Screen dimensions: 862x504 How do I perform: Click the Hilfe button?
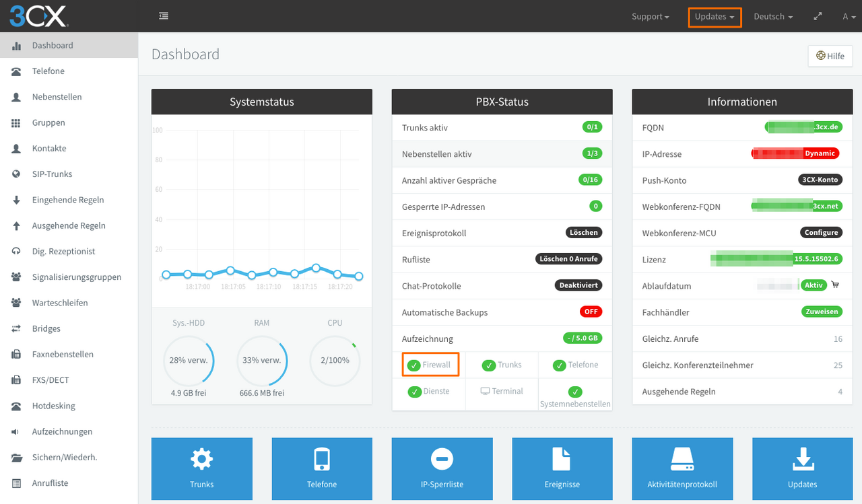pyautogui.click(x=830, y=56)
